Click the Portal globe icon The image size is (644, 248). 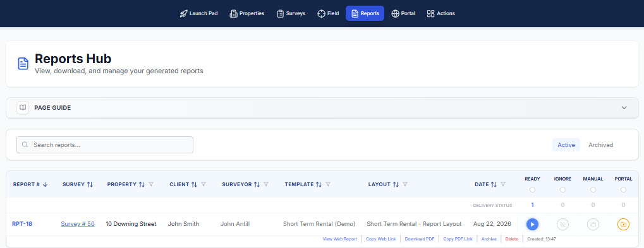[395, 13]
